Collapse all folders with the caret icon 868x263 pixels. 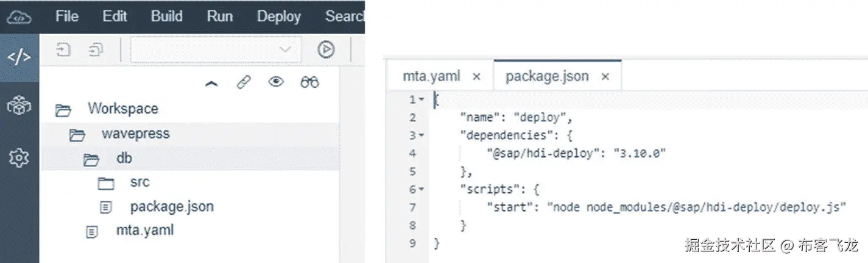211,84
